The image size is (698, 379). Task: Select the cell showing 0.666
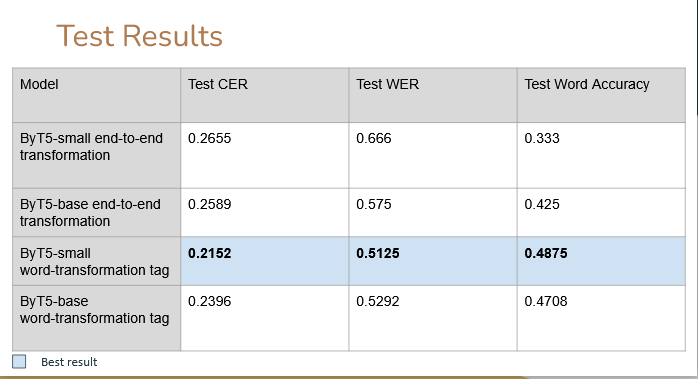433,155
